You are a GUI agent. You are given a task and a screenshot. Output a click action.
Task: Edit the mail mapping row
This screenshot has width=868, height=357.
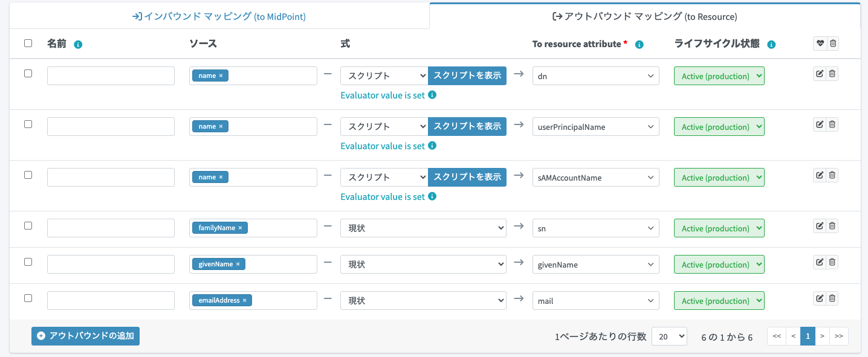tap(820, 298)
